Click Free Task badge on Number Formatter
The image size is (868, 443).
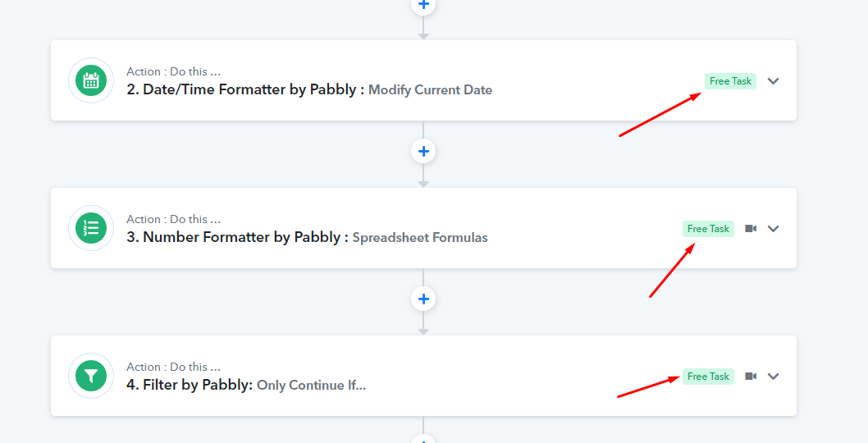[708, 229]
